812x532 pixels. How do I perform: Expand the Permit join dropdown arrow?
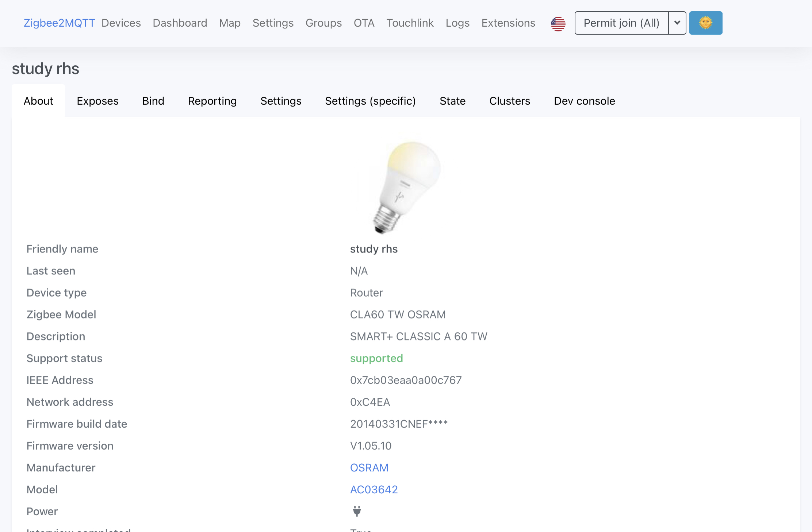(677, 23)
